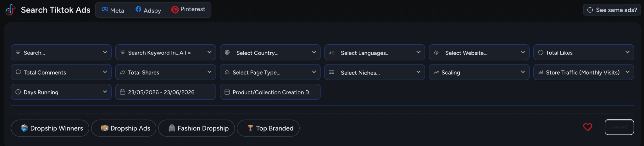Click the language icon in Select Languages

click(x=332, y=53)
